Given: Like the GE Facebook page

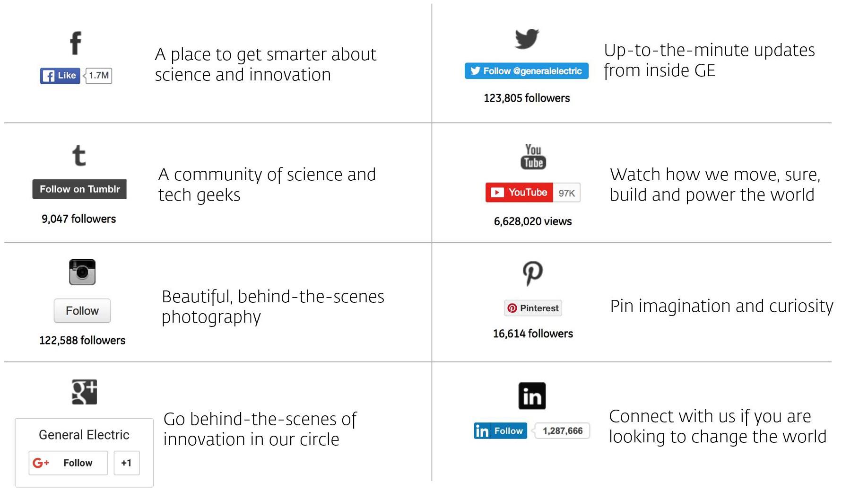Looking at the screenshot, I should (60, 76).
